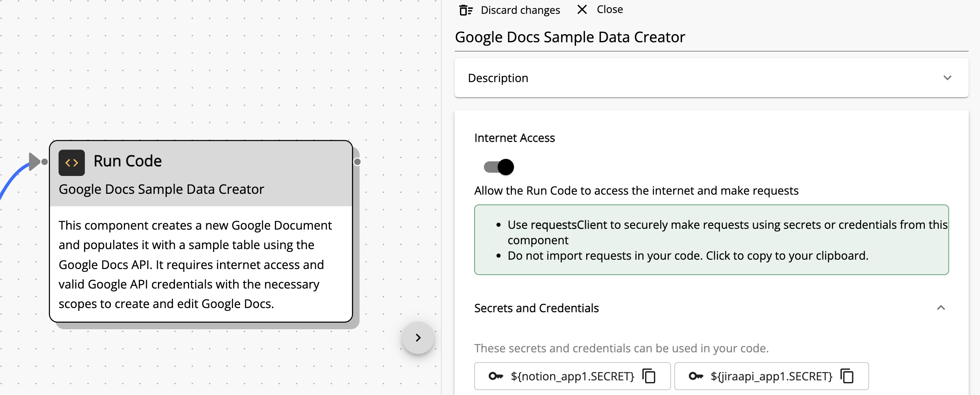Click the round chevron right panel button
Viewport: 980px width, 395px height.
pyautogui.click(x=418, y=338)
